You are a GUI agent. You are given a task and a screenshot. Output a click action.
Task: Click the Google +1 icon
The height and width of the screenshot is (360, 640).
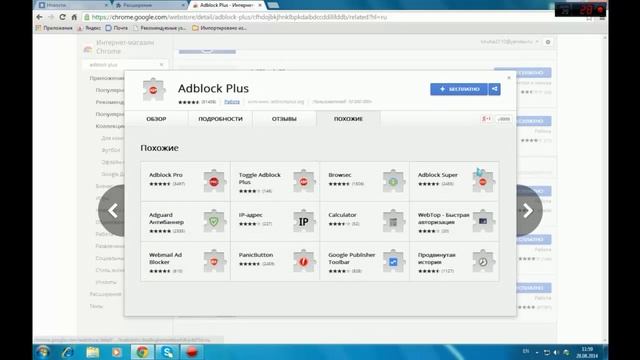coord(487,119)
